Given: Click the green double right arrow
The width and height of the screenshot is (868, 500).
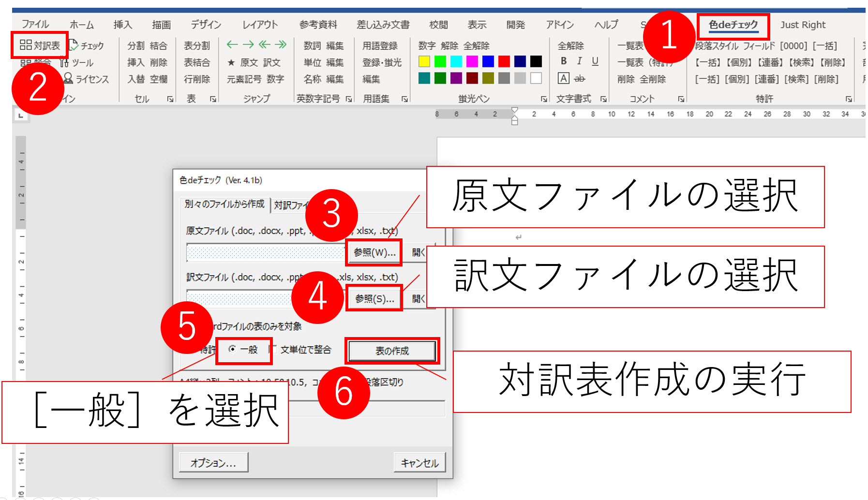Looking at the screenshot, I should tap(281, 44).
